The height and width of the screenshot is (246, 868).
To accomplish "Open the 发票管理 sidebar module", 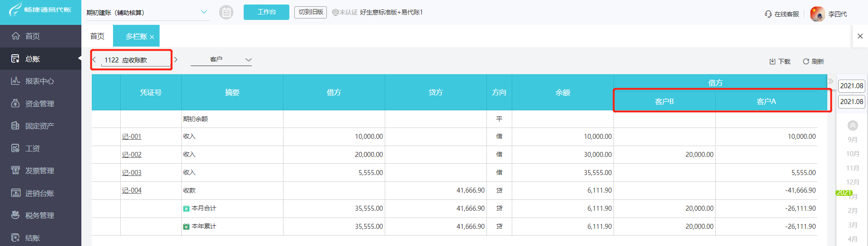I will 39,170.
